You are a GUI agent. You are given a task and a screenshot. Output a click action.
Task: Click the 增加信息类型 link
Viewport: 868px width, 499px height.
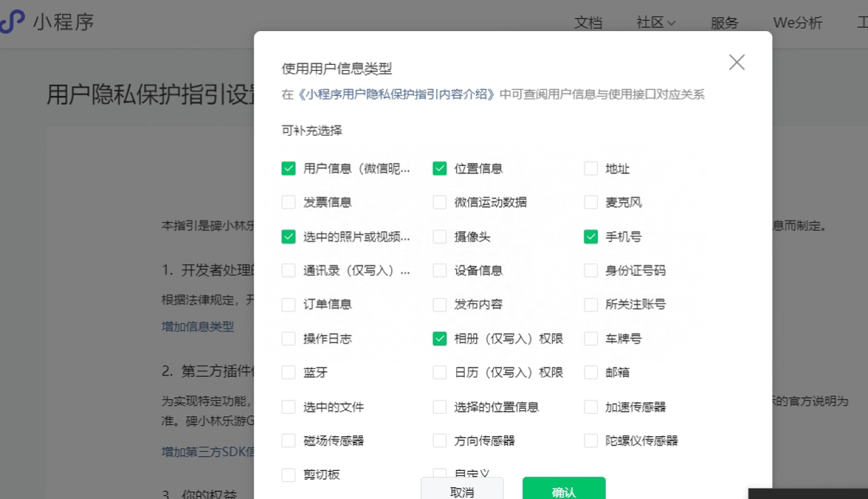(197, 326)
